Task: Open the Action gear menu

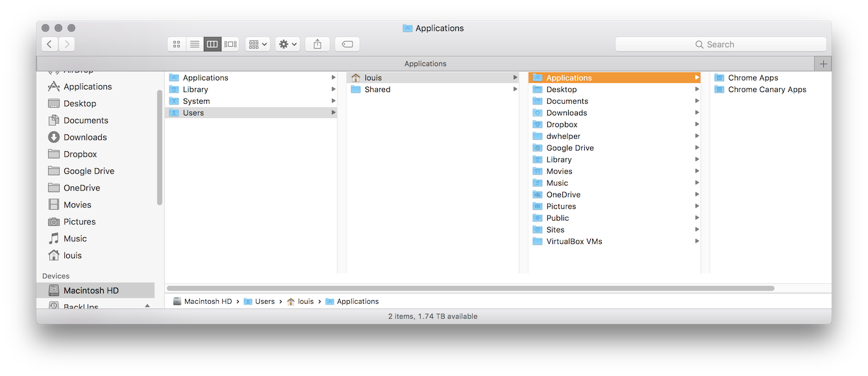Action: [288, 44]
